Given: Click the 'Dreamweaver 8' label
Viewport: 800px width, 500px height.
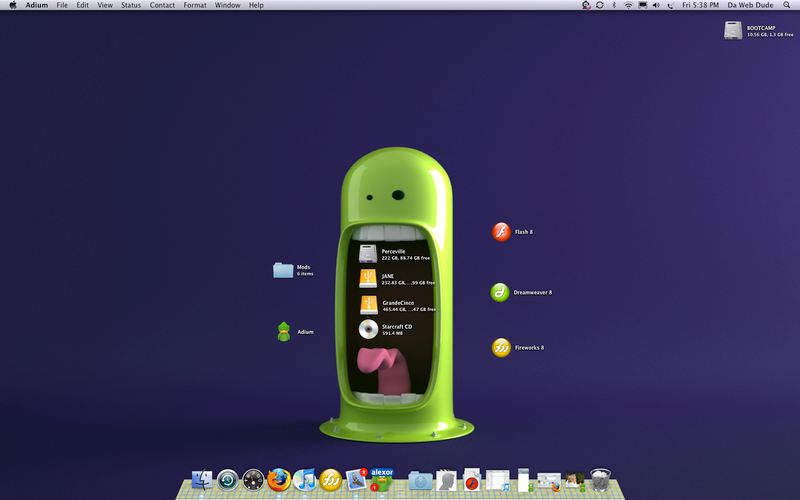Looking at the screenshot, I should [532, 292].
